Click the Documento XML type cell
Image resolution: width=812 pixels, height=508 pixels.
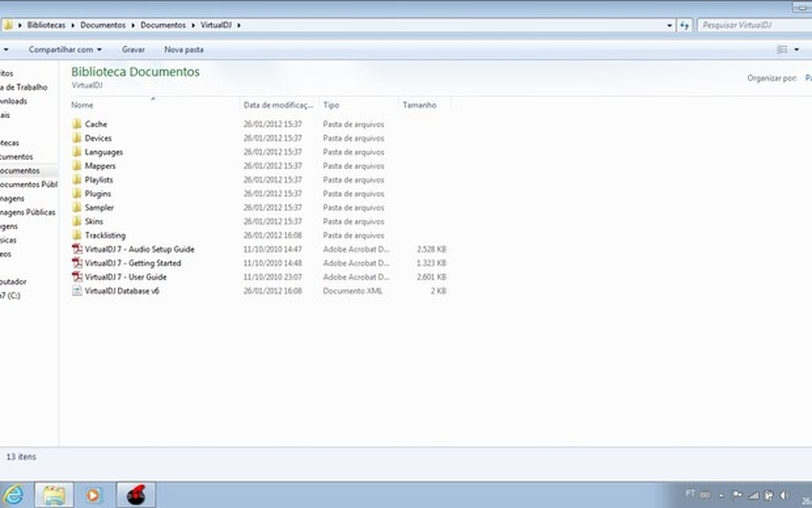point(352,291)
